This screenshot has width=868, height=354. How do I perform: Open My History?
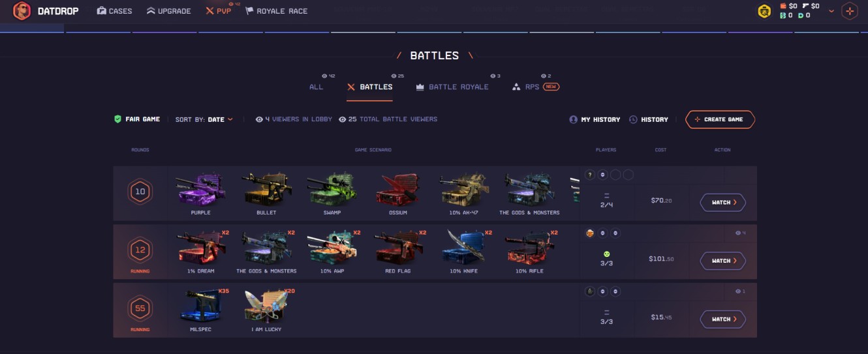tap(595, 119)
